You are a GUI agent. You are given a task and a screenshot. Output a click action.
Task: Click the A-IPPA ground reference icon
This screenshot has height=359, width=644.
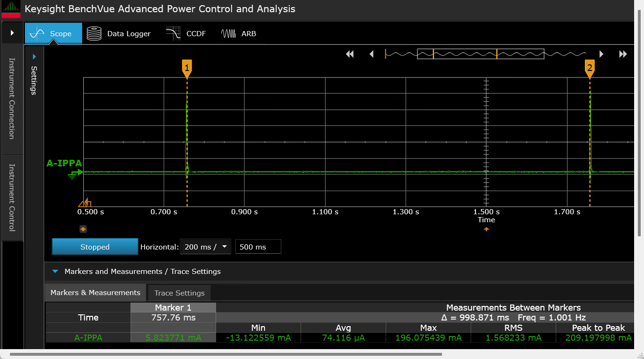(x=73, y=175)
